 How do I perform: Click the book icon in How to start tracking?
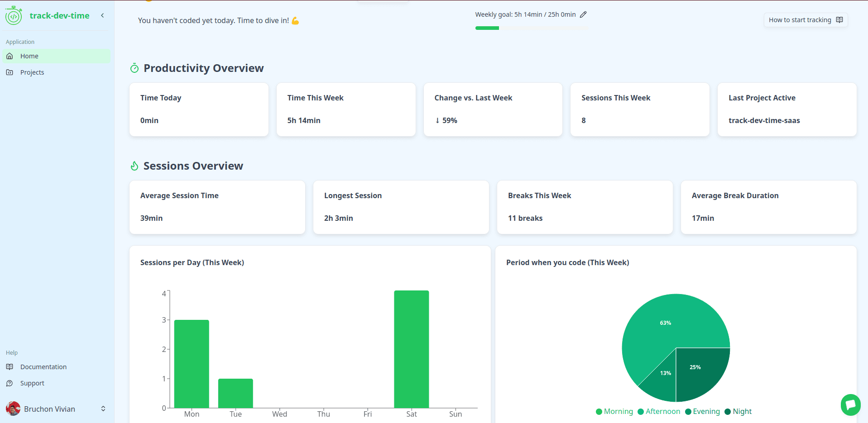839,20
